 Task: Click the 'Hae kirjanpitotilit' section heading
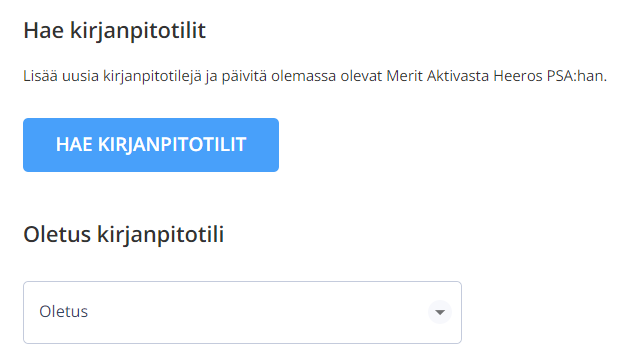pos(115,31)
